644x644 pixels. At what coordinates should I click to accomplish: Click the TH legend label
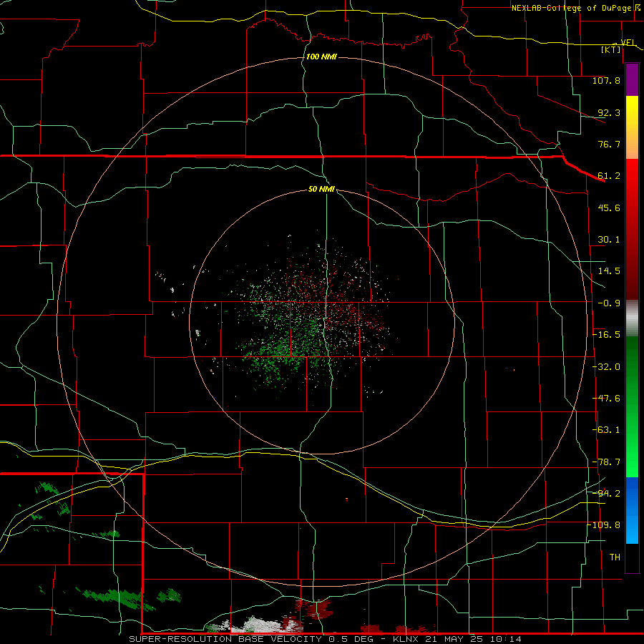615,557
